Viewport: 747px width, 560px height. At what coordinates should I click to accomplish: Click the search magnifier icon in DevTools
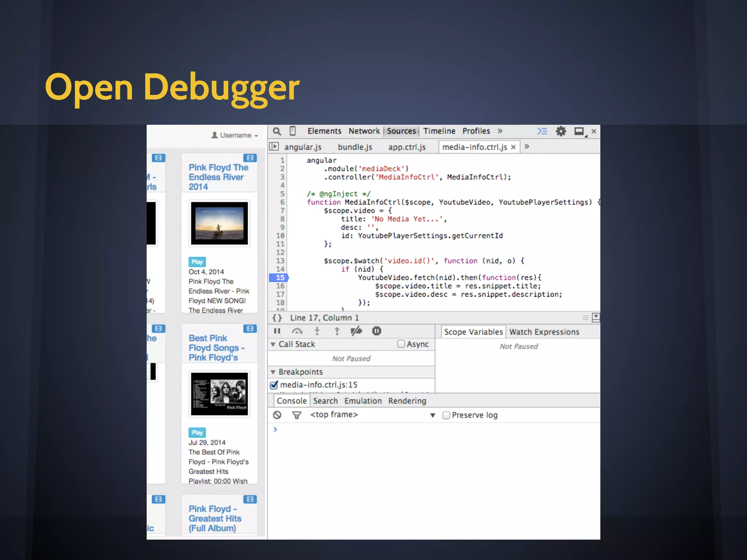(x=277, y=131)
